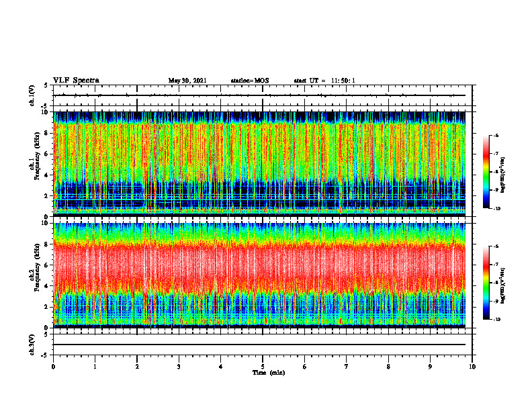Screen dimensions: 532x411
Task: Click the 4 kHz tick on ch.1 frequency axis
Action: (47, 175)
